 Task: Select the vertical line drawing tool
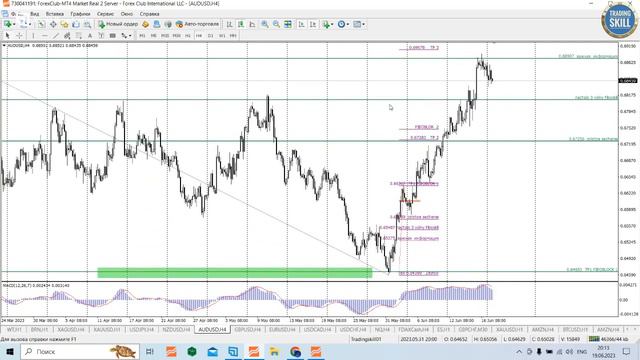click(x=33, y=36)
